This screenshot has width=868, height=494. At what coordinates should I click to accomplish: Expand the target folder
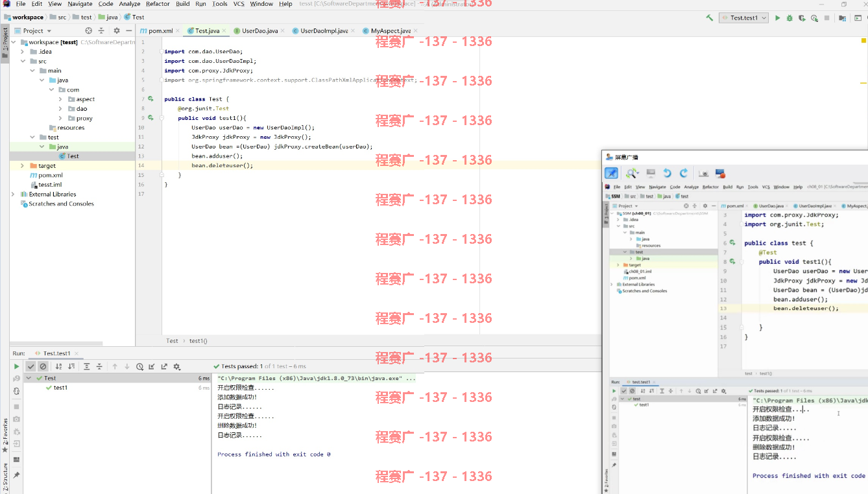click(23, 166)
